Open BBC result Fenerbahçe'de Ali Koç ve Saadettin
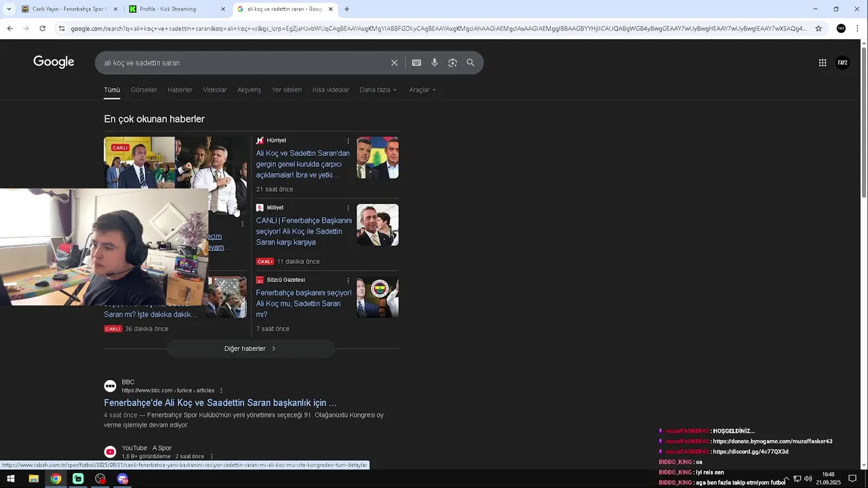868x488 pixels. pos(220,403)
